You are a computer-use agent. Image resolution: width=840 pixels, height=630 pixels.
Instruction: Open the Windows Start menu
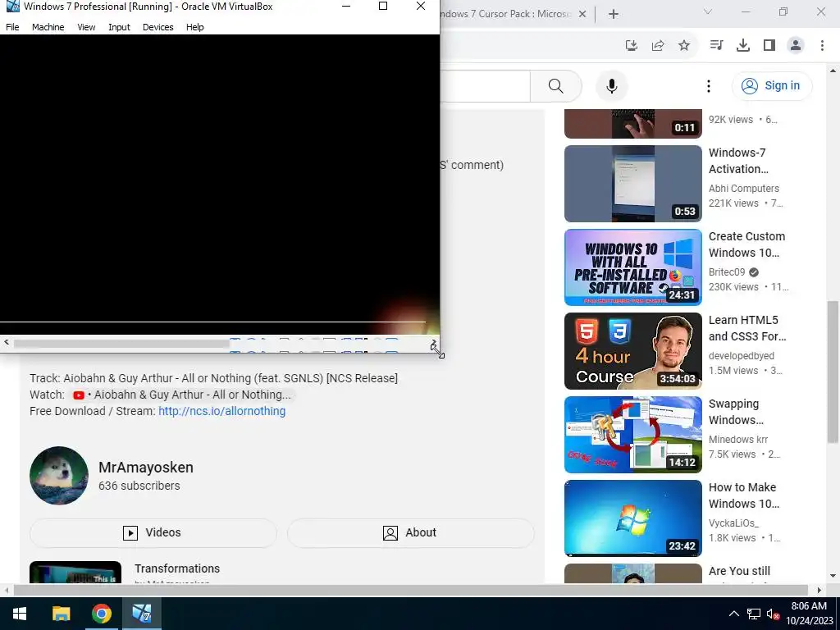point(20,614)
